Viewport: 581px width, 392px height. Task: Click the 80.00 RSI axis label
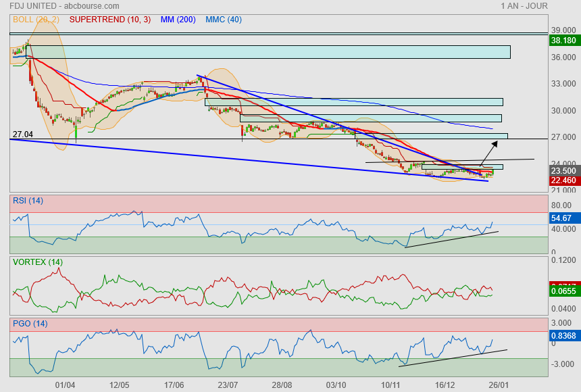561,205
